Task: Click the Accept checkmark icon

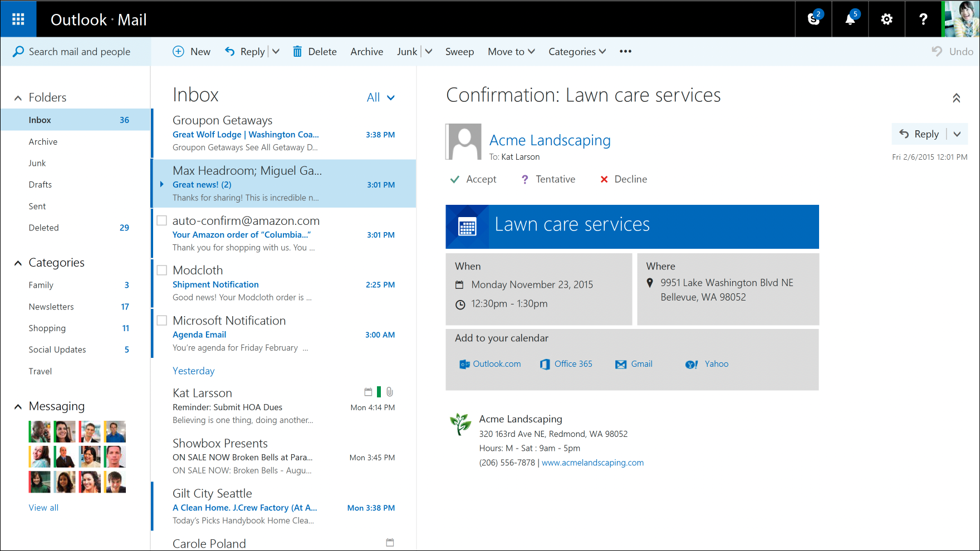Action: (455, 179)
